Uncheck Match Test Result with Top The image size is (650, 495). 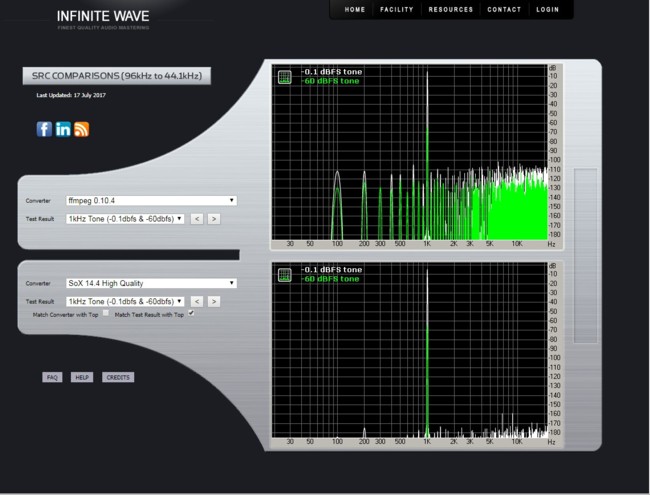pyautogui.click(x=191, y=313)
